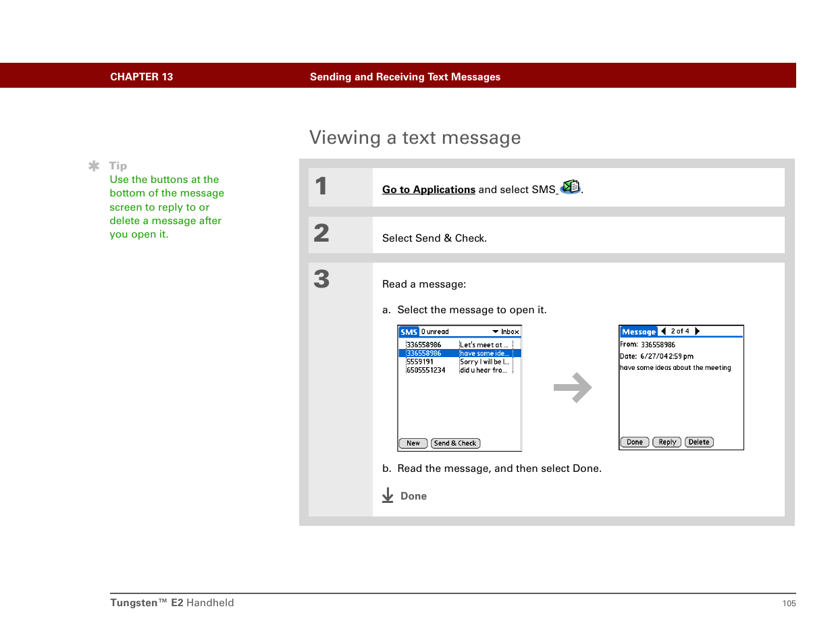Click the SMS application icon
Viewport: 834px width, 644px height.
point(571,187)
